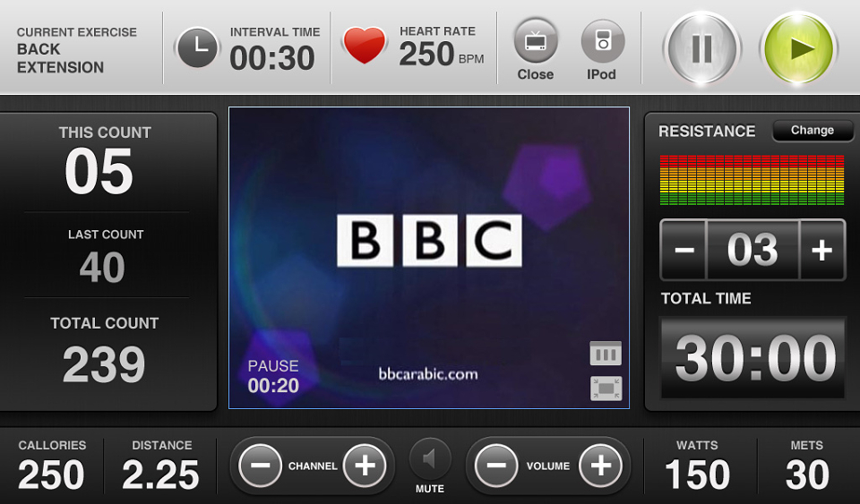The height and width of the screenshot is (504, 860).
Task: Click the RESISTANCE heading
Action: [x=707, y=132]
